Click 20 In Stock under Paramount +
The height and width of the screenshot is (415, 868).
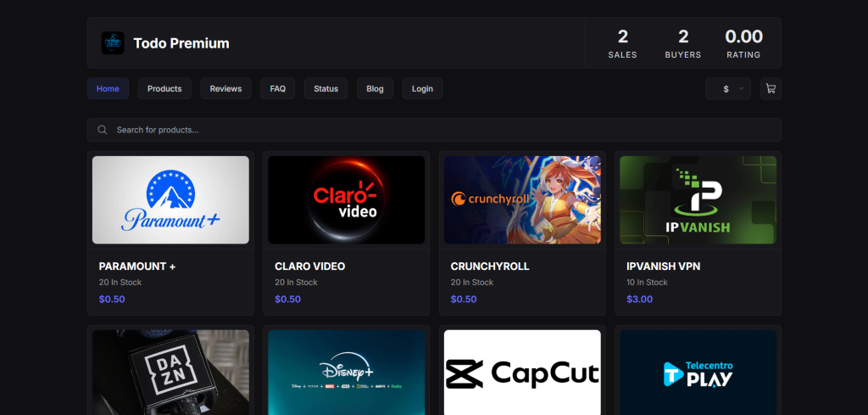click(120, 283)
